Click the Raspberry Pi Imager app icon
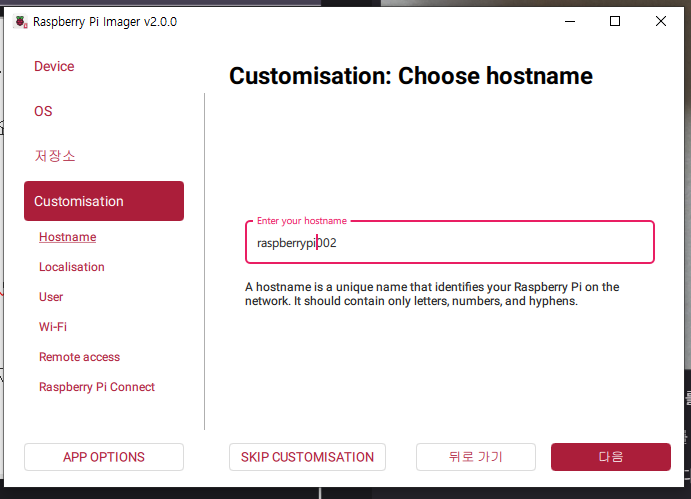691x499 pixels. click(x=21, y=21)
